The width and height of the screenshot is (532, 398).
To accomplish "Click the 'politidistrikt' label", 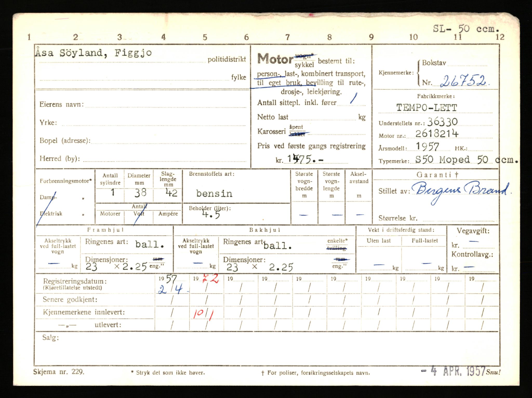I will point(227,59).
